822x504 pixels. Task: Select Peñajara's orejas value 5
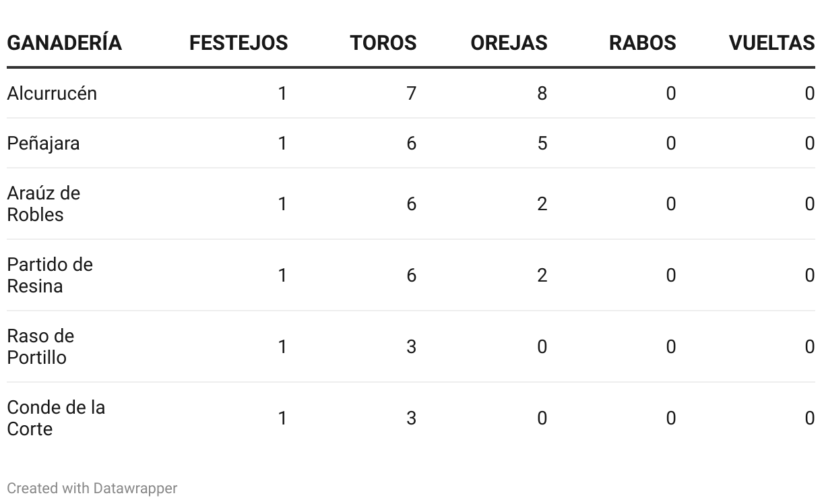pos(542,143)
